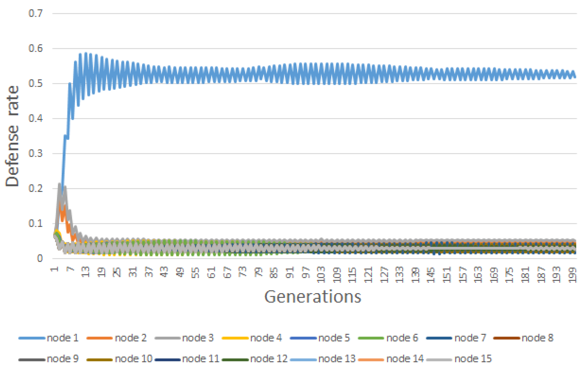Click the Defense rate axis title

pos(12,136)
